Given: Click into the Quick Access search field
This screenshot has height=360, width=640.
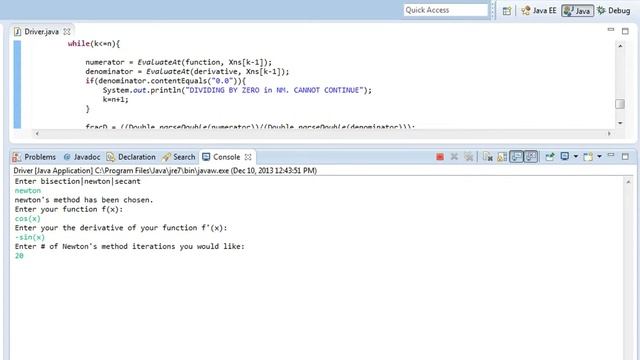Looking at the screenshot, I should tap(446, 10).
